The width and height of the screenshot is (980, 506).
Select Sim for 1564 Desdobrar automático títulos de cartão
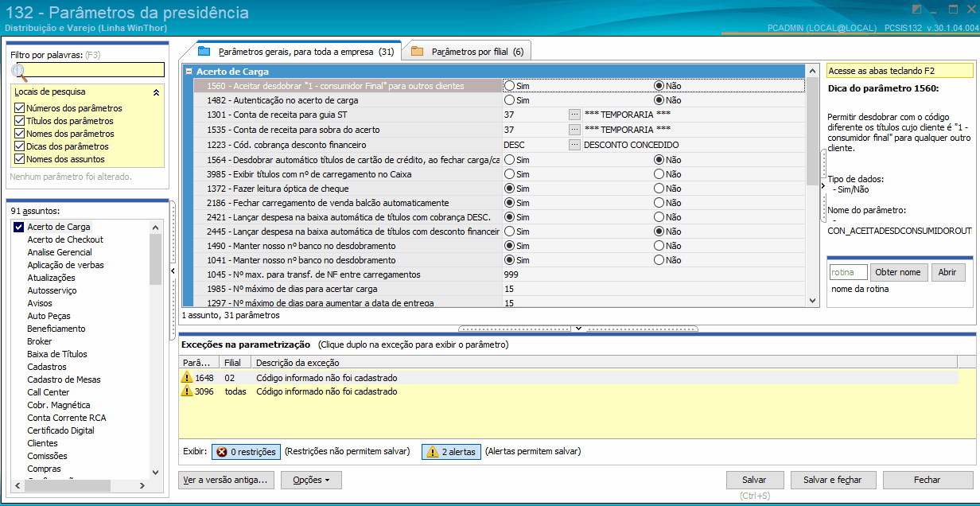[509, 160]
